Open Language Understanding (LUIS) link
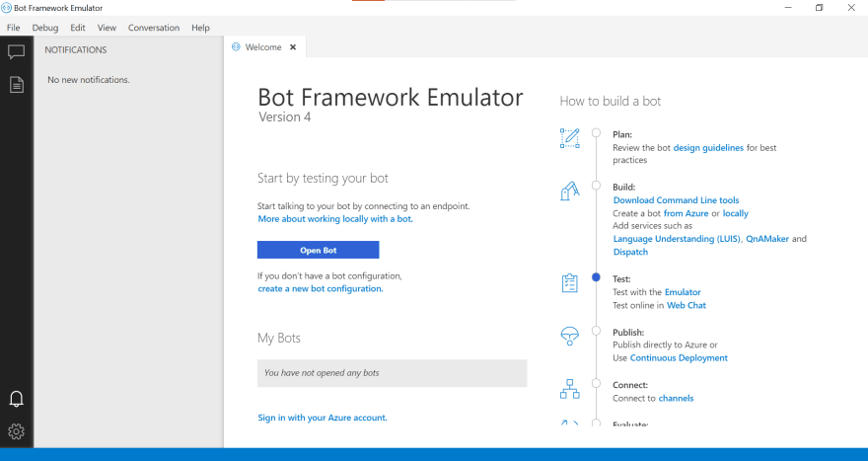868x461 pixels. click(677, 239)
